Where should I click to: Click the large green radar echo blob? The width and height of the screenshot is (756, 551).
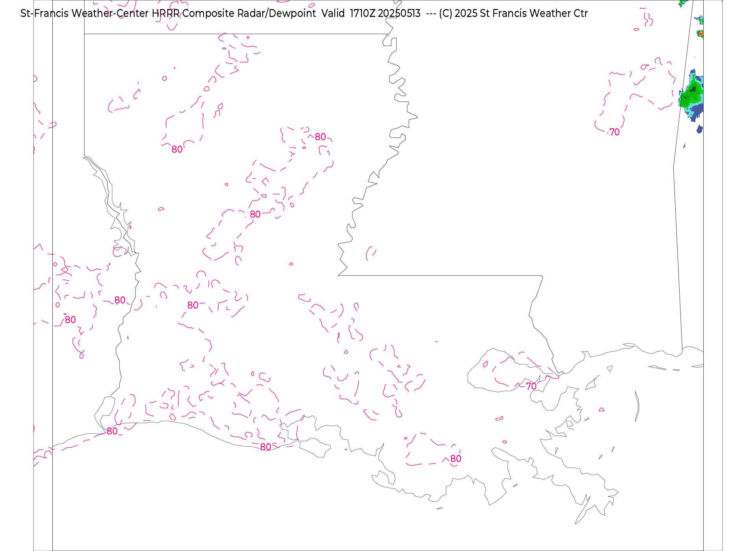[x=691, y=95]
